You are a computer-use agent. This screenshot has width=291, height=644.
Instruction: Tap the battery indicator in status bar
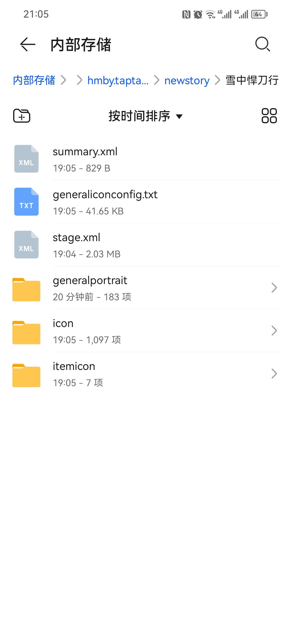[x=260, y=14]
